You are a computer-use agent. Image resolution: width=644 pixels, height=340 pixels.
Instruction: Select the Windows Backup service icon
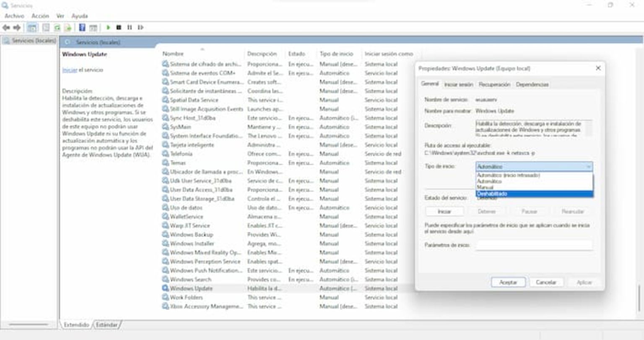[x=166, y=235]
